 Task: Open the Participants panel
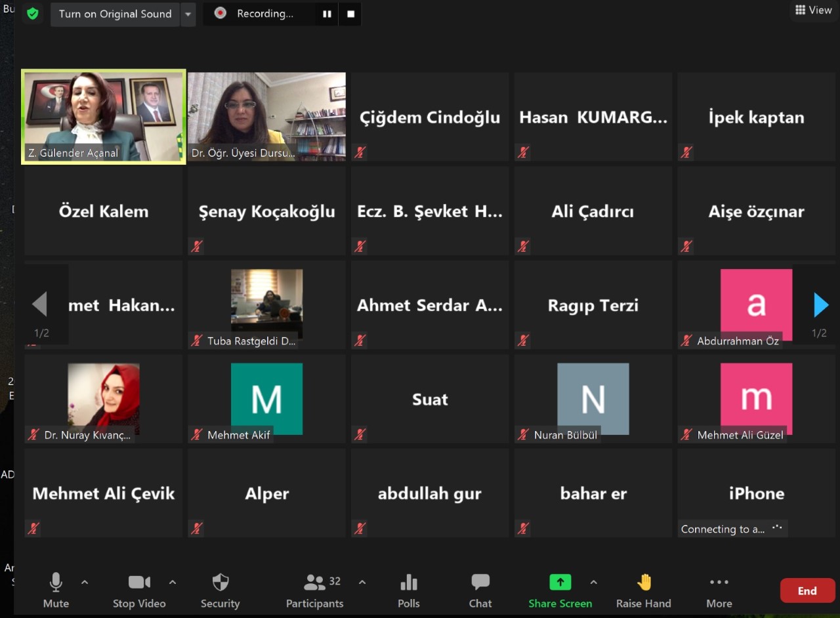[315, 590]
